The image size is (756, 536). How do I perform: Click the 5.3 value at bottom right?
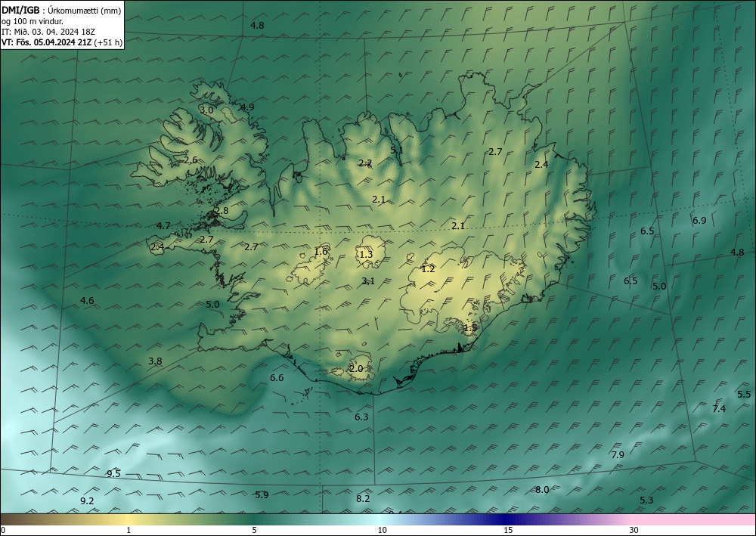tap(646, 500)
